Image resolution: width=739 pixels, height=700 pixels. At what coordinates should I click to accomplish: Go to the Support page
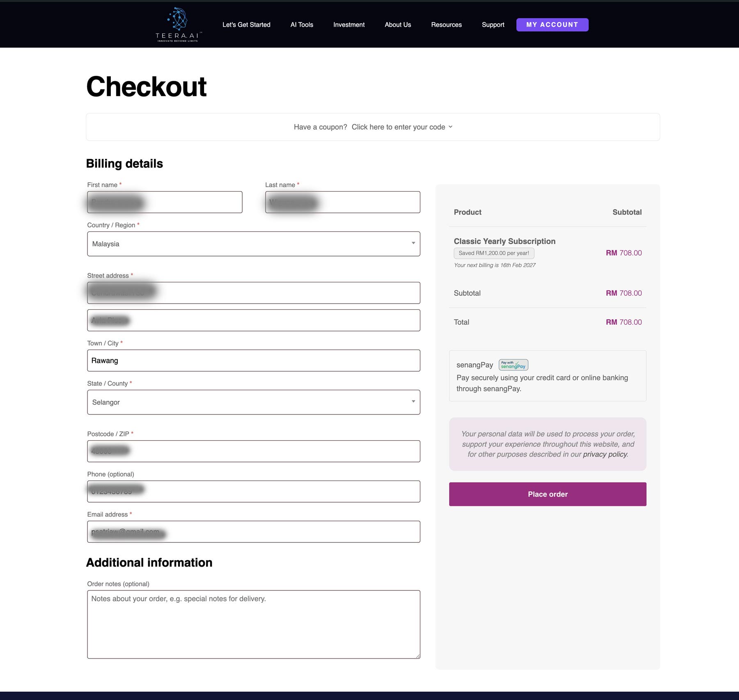click(x=492, y=25)
